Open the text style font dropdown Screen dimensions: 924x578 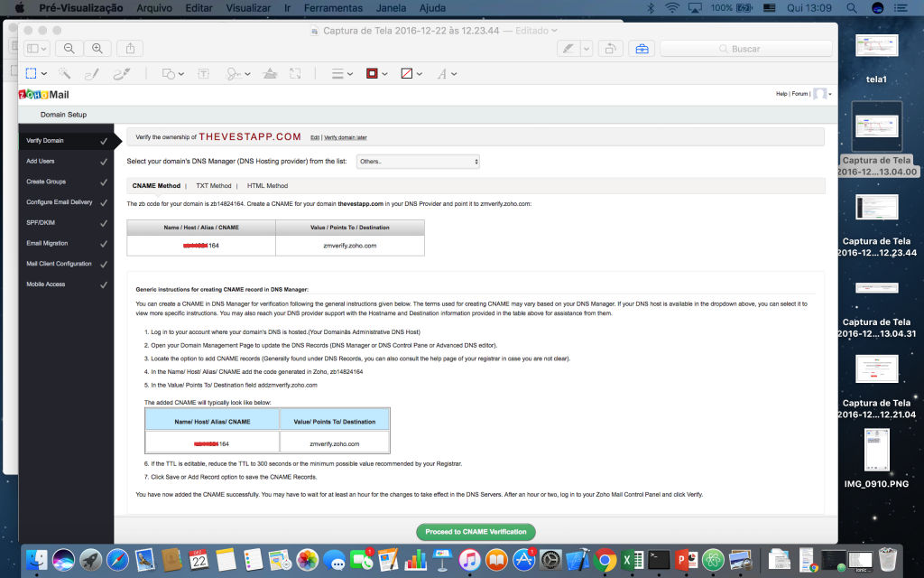tap(448, 74)
